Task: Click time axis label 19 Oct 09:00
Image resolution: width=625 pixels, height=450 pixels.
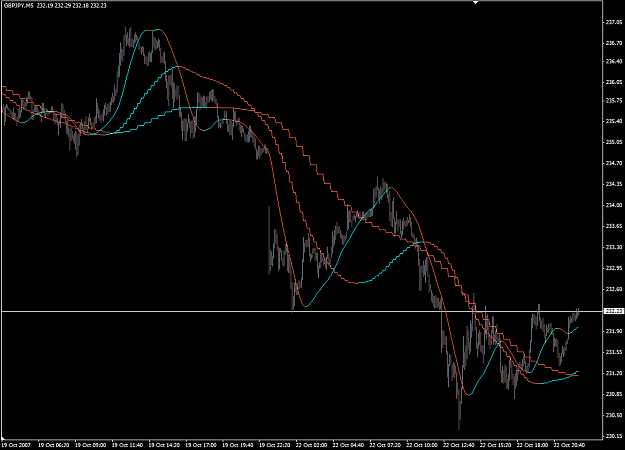Action: 90,445
